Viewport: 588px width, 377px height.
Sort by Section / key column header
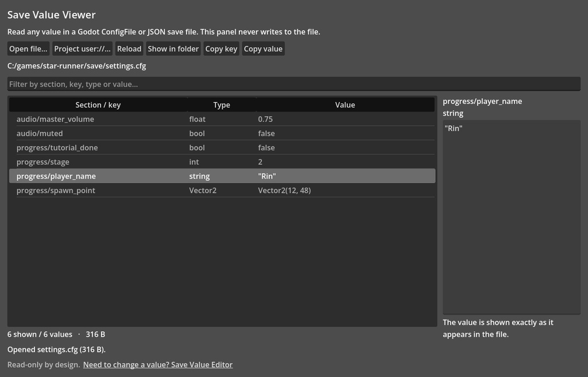click(x=98, y=105)
